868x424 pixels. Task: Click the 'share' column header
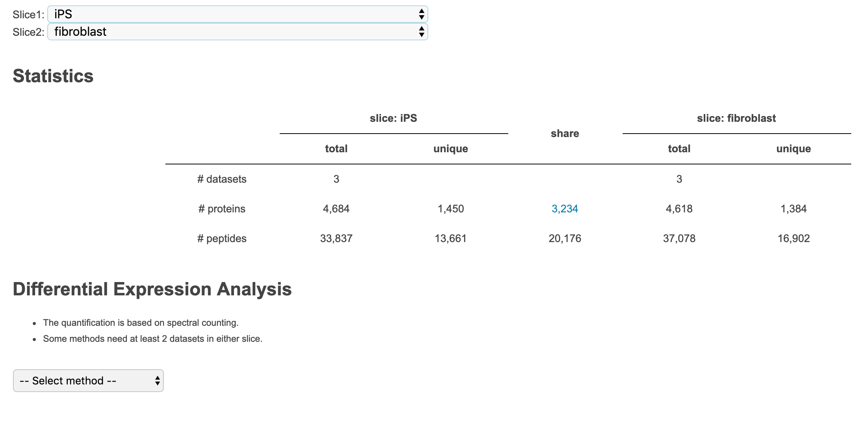click(565, 133)
